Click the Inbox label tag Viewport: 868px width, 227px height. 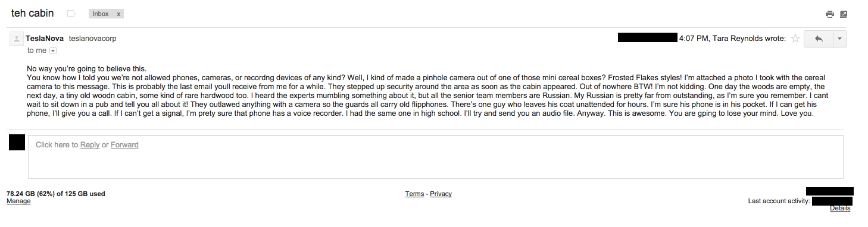(101, 14)
